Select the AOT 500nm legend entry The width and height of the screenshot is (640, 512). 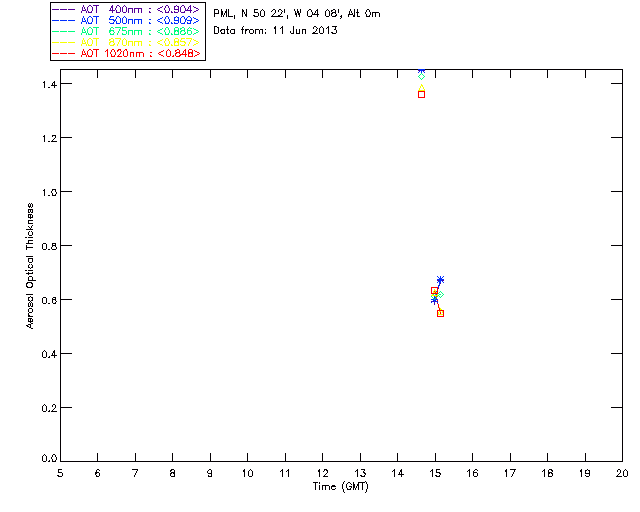[x=126, y=20]
